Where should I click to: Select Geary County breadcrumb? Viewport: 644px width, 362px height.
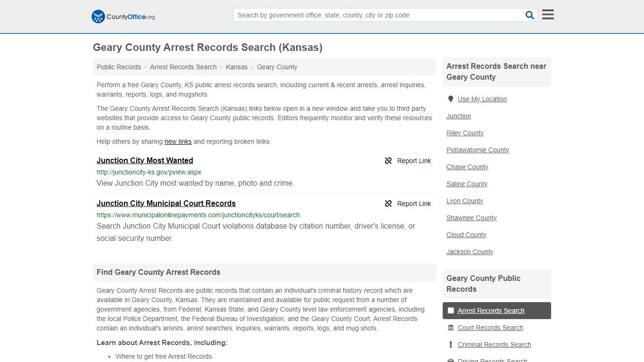pos(277,67)
